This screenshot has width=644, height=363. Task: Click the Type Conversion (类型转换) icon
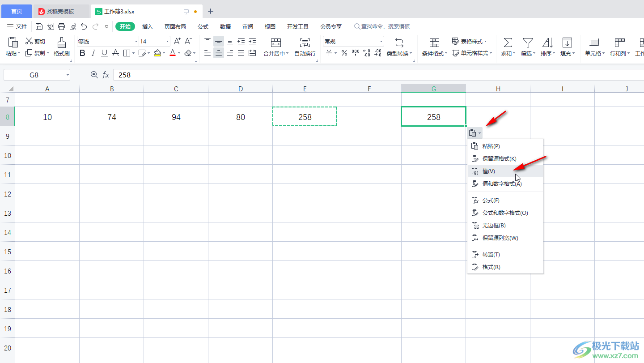coord(399,43)
